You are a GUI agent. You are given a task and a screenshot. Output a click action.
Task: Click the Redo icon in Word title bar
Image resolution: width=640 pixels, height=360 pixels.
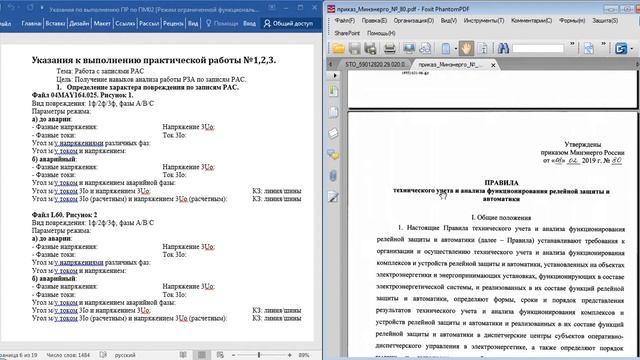tap(30, 8)
